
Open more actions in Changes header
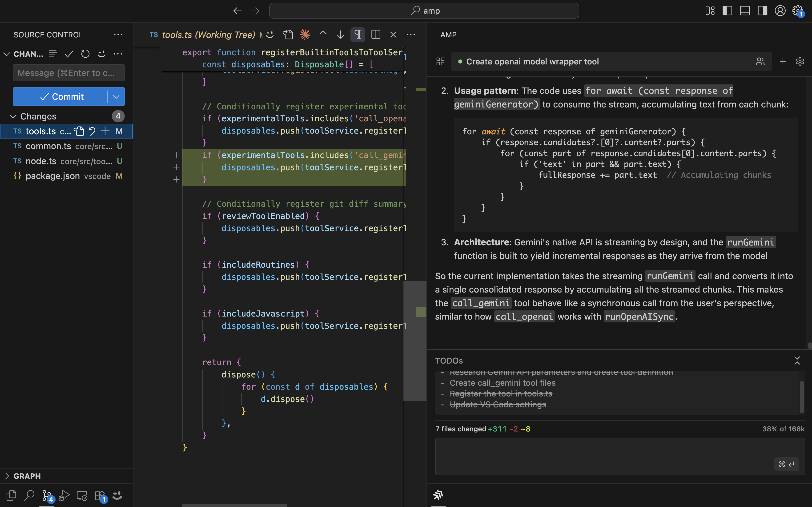118,54
